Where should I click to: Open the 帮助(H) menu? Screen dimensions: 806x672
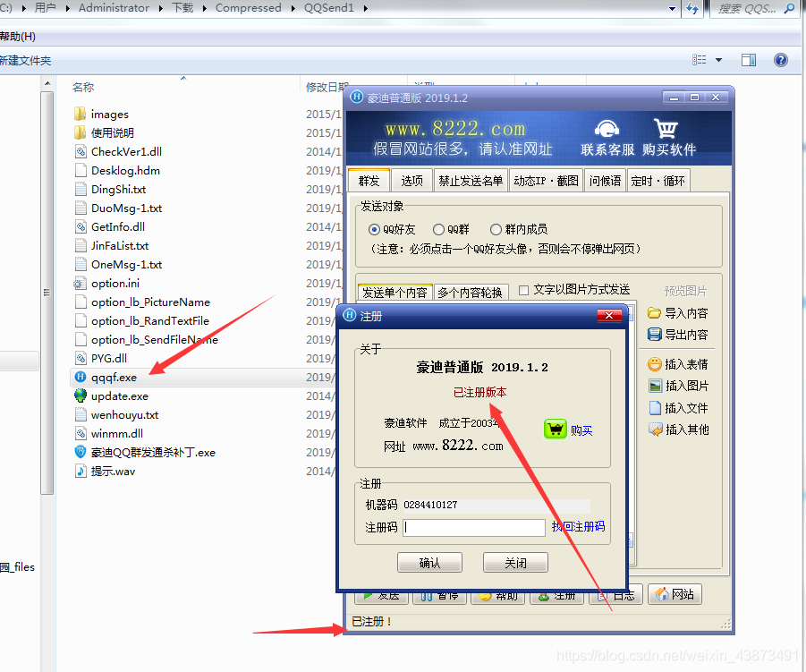(18, 37)
